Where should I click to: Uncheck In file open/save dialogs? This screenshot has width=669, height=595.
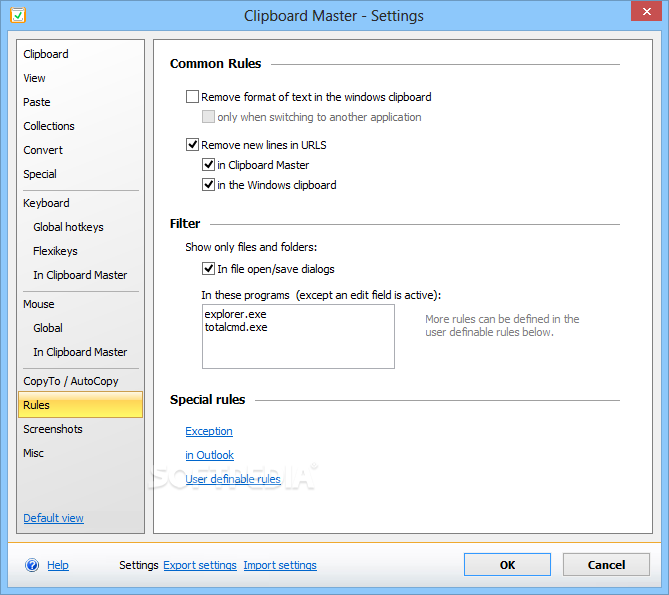coord(208,269)
